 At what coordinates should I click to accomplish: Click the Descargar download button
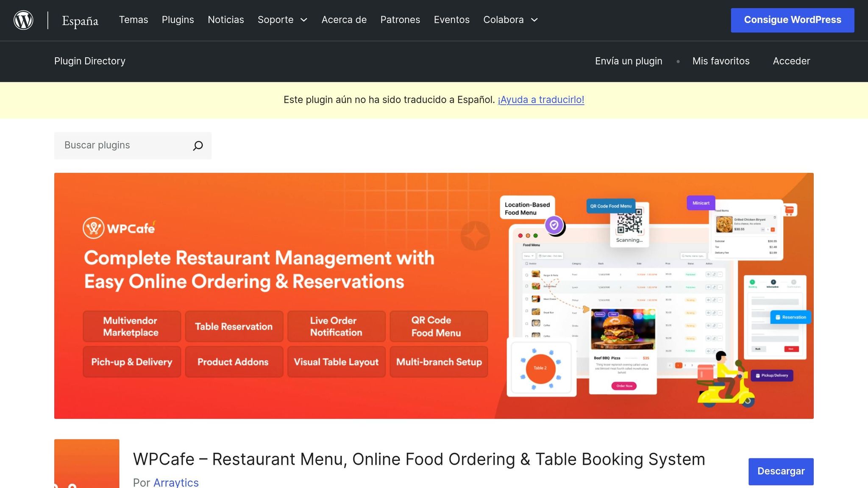(x=781, y=471)
